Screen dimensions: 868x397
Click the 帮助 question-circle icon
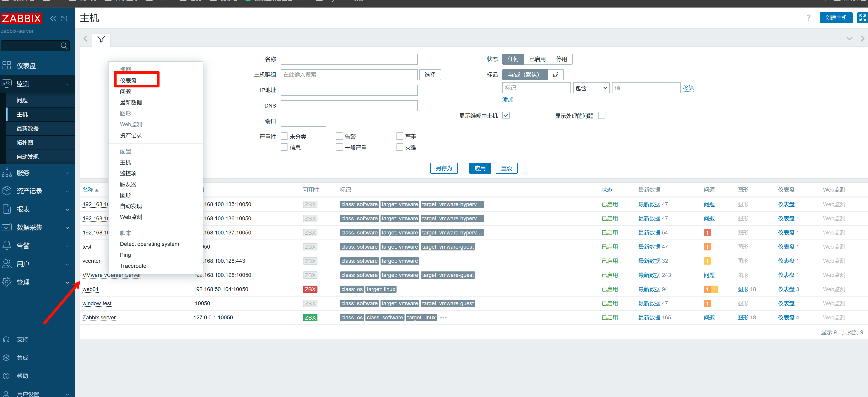pos(6,376)
